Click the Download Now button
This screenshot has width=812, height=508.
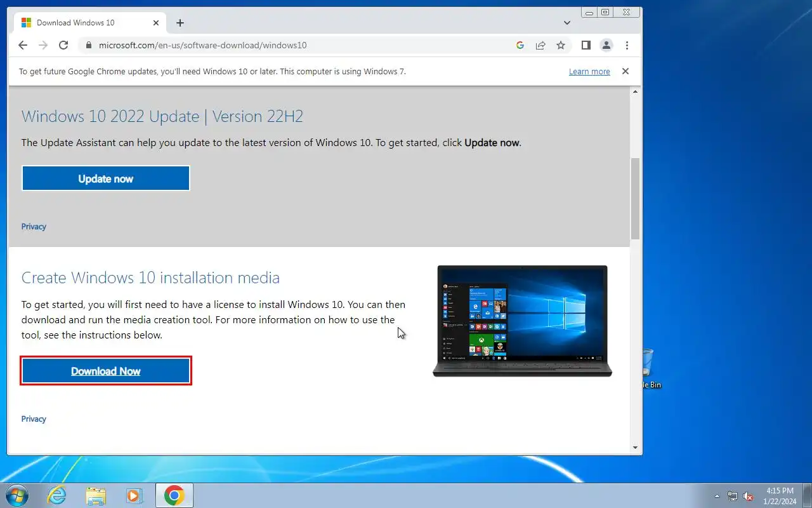click(x=106, y=371)
